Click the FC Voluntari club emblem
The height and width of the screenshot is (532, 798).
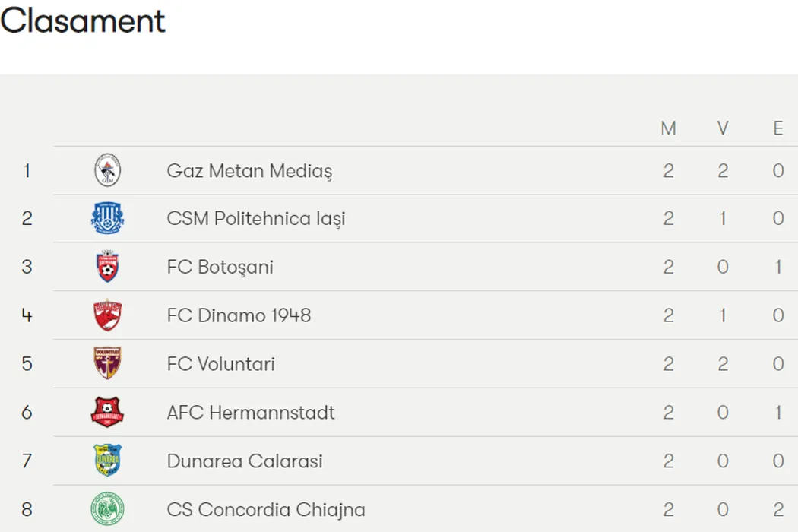coord(107,364)
